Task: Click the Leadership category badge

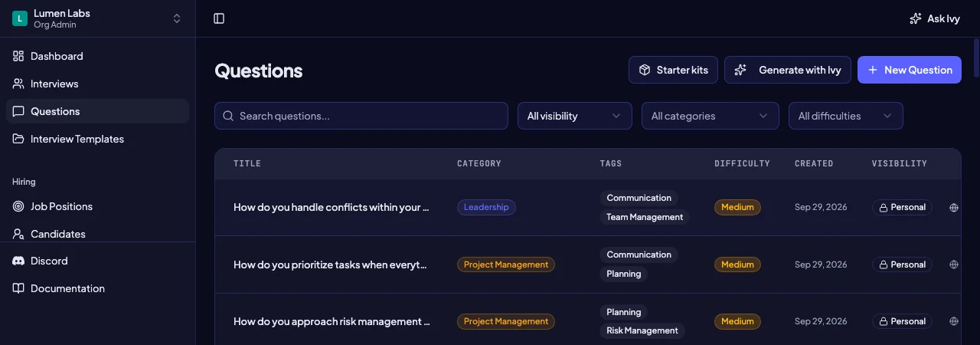Action: pos(486,207)
